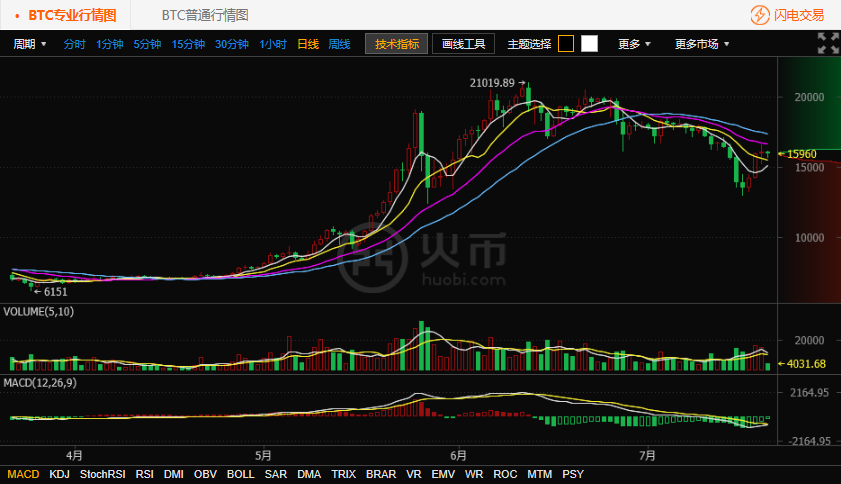Viewport: 841px width, 484px height.
Task: Click the 7月 time axis label
Action: click(x=647, y=456)
